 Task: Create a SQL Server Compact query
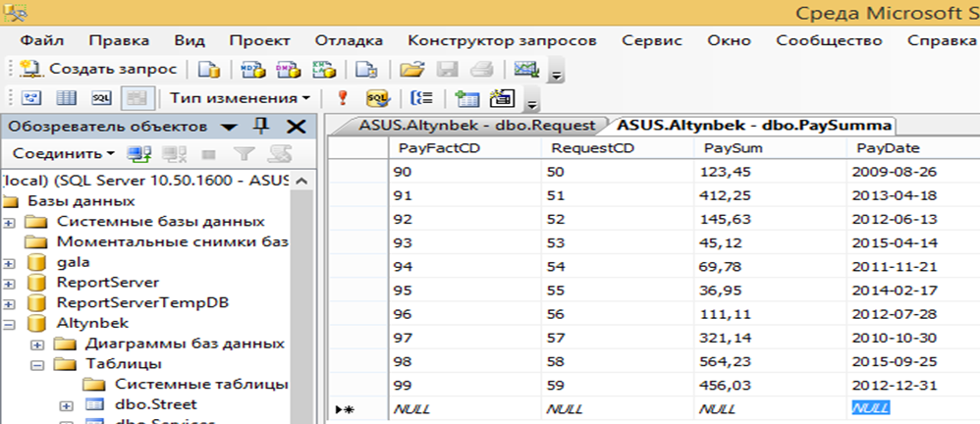click(365, 70)
